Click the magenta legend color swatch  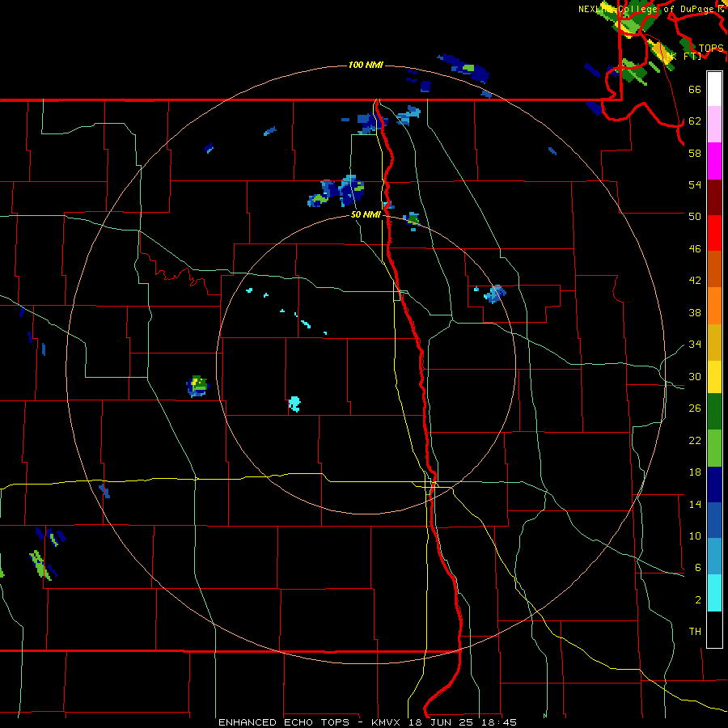[714, 161]
